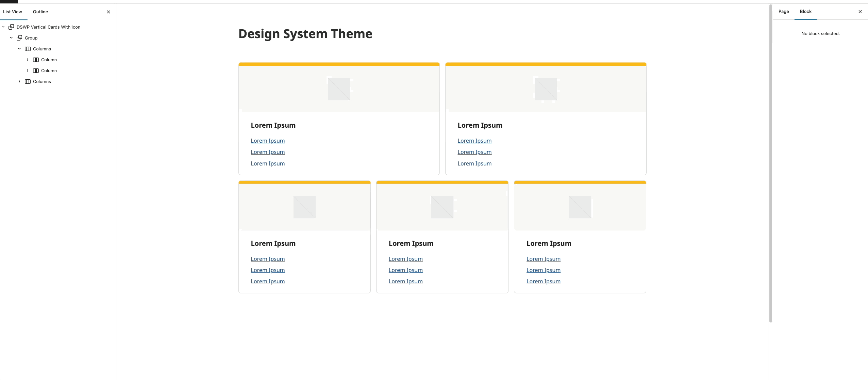Collapse the DSWP Vertical Cards With Icon item
This screenshot has height=380, width=868.
coord(3,27)
